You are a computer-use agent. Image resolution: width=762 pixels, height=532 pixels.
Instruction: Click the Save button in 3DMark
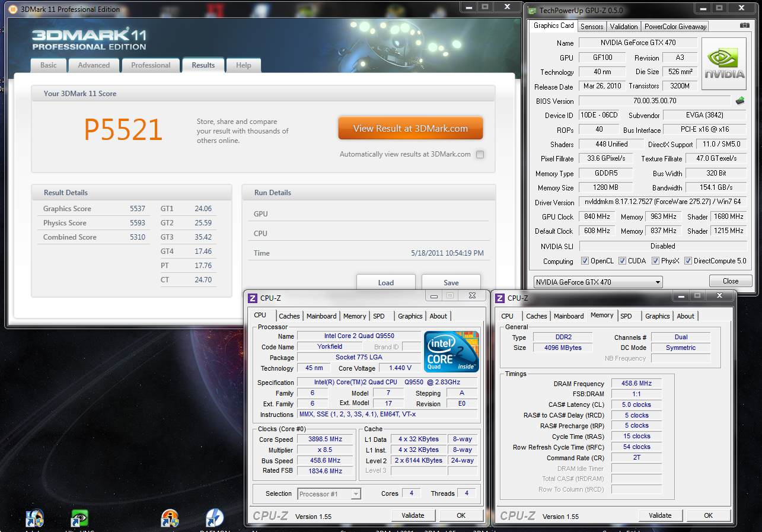click(451, 283)
